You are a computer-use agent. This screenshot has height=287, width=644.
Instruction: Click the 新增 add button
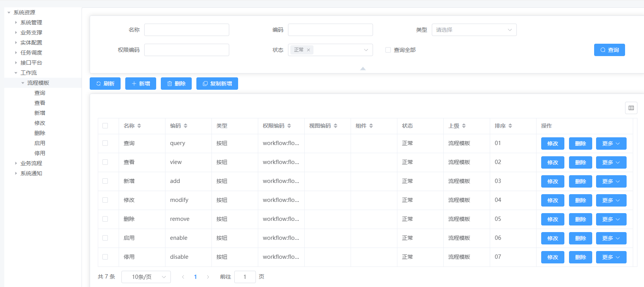click(141, 84)
